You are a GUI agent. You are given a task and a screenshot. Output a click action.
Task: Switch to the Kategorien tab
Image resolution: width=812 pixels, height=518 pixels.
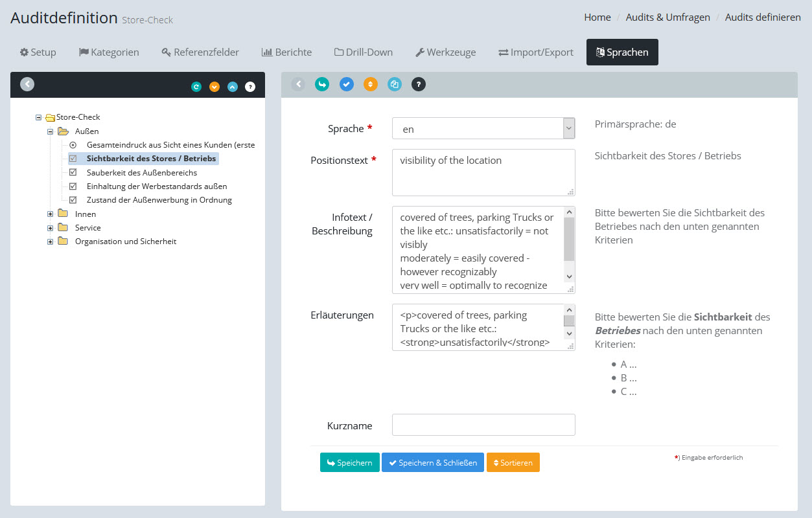click(x=109, y=52)
